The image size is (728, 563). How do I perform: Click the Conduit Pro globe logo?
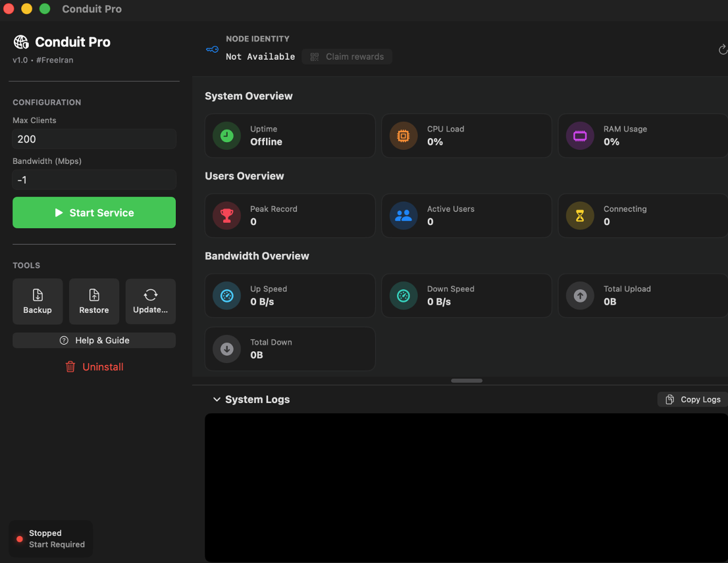[x=21, y=42]
